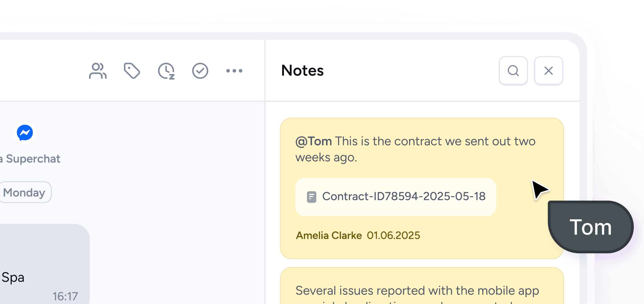
Task: Open the three-dot more options menu
Action: pos(234,71)
